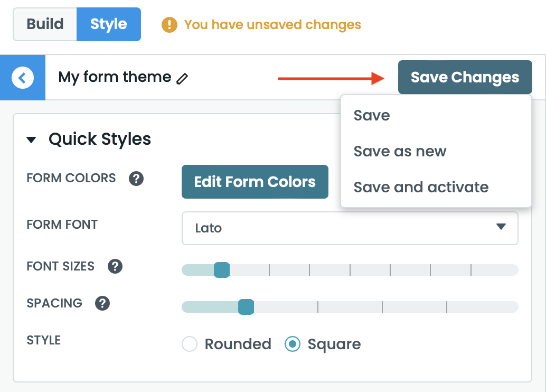Click the pencil icon to rename theme
This screenshot has height=392, width=546.
coord(182,79)
